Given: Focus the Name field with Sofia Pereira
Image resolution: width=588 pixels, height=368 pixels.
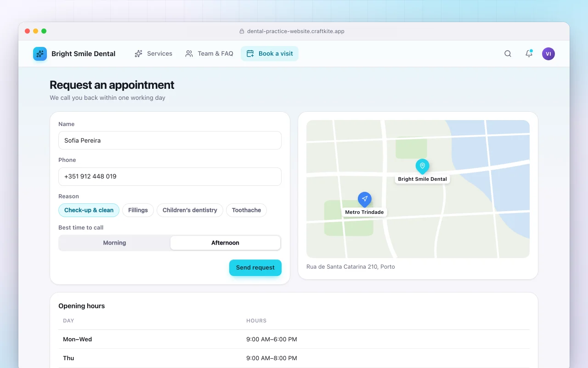Looking at the screenshot, I should [x=170, y=140].
